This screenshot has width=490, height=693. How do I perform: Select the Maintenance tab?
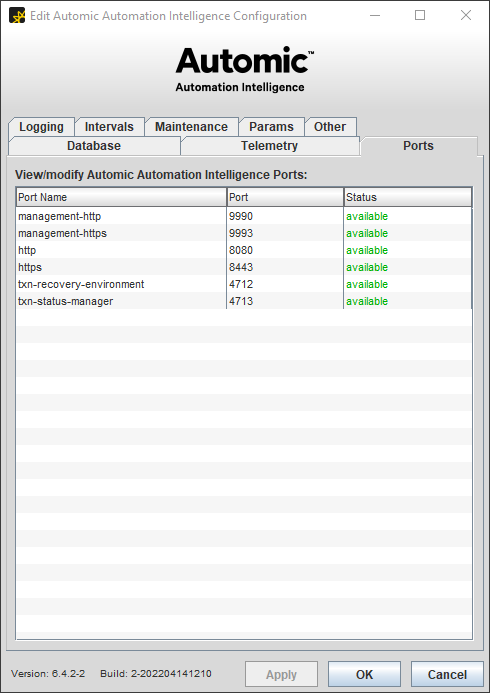191,127
